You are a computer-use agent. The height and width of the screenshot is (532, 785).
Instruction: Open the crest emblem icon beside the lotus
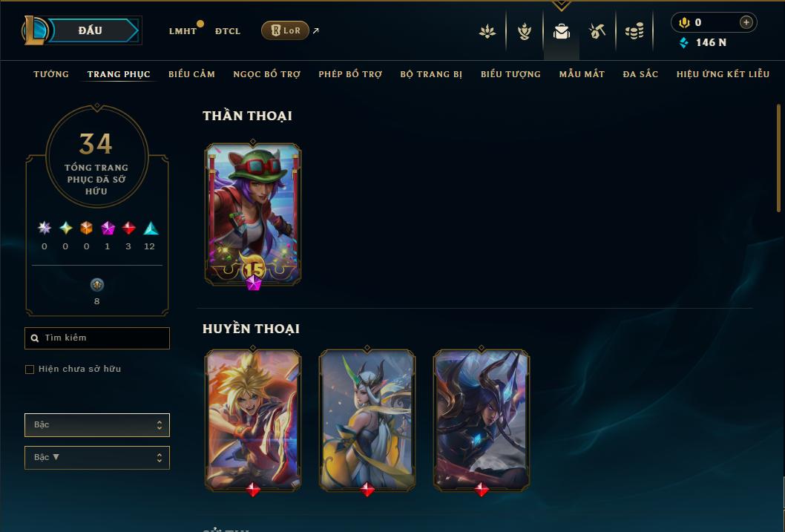[x=524, y=31]
